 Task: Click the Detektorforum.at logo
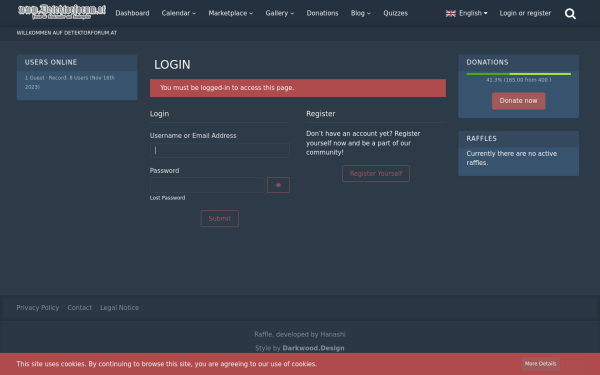pyautogui.click(x=62, y=12)
